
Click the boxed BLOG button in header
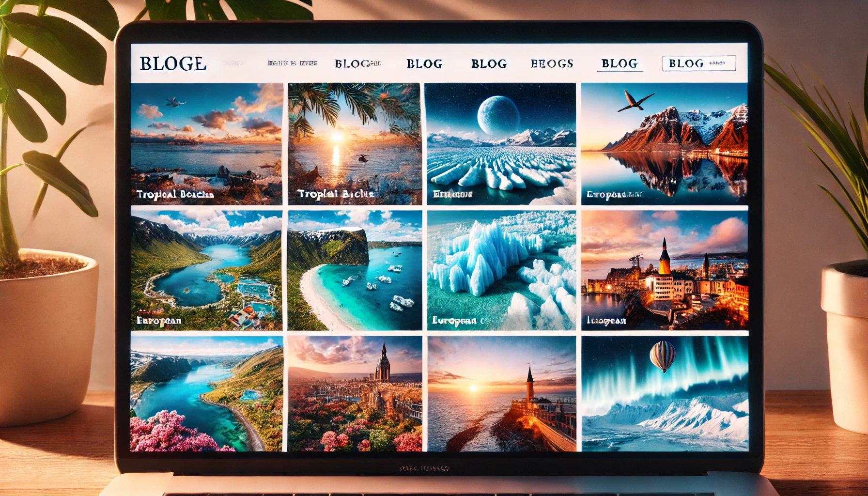pos(699,63)
